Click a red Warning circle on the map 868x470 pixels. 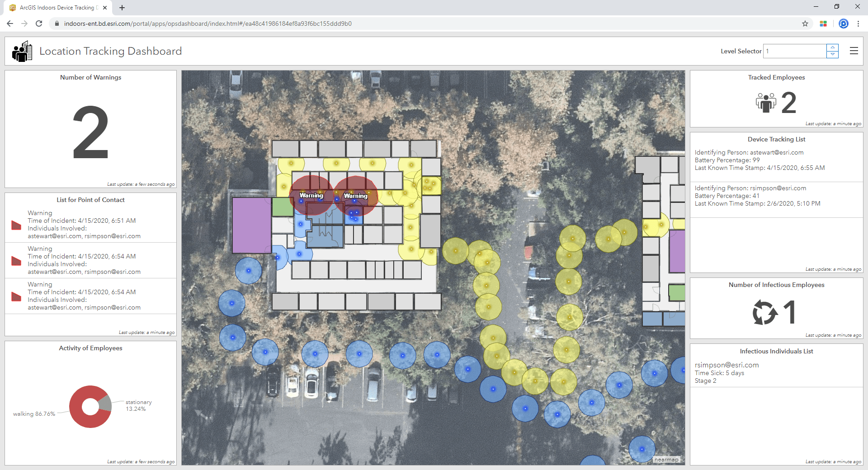point(312,196)
